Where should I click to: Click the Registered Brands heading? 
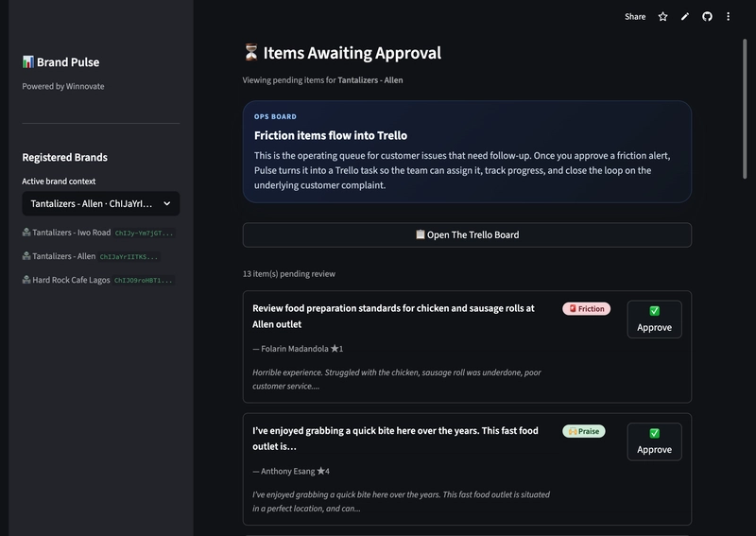coord(64,157)
